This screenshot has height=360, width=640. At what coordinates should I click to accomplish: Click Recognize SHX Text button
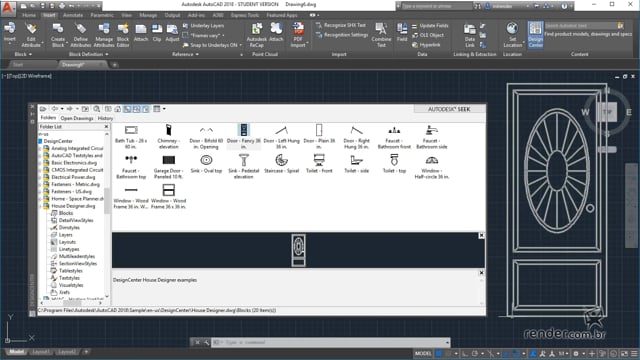(x=341, y=25)
